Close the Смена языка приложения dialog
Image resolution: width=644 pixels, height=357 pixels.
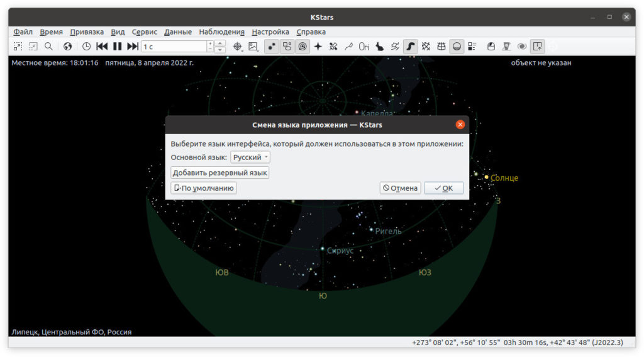460,125
